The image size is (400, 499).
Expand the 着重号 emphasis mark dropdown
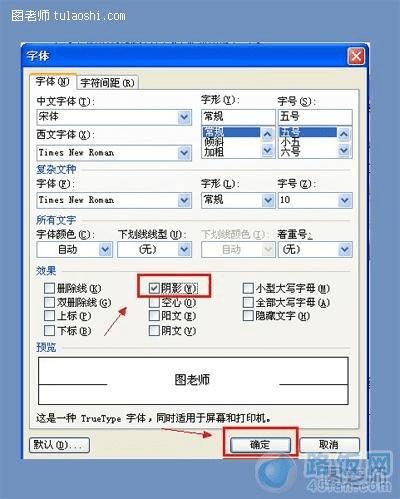[345, 249]
